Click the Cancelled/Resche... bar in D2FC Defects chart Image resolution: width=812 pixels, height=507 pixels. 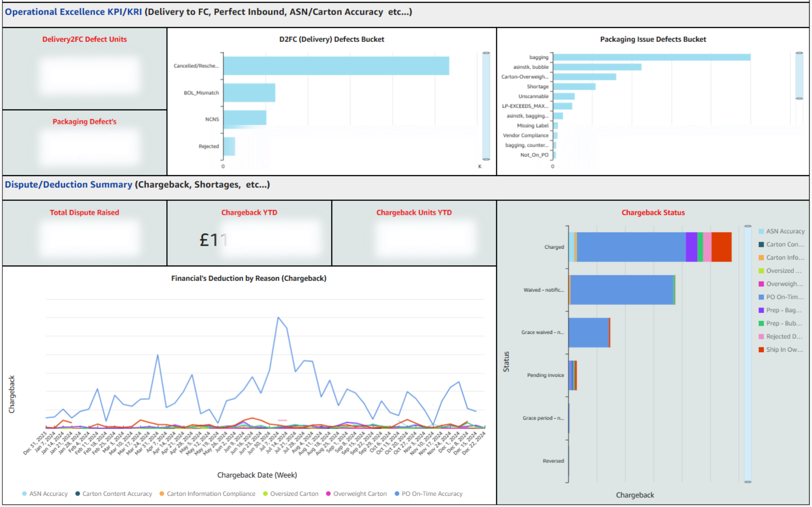[336, 66]
